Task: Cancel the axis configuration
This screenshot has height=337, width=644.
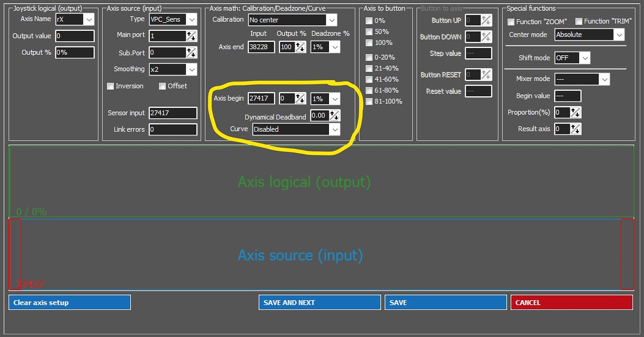Action: pos(571,302)
